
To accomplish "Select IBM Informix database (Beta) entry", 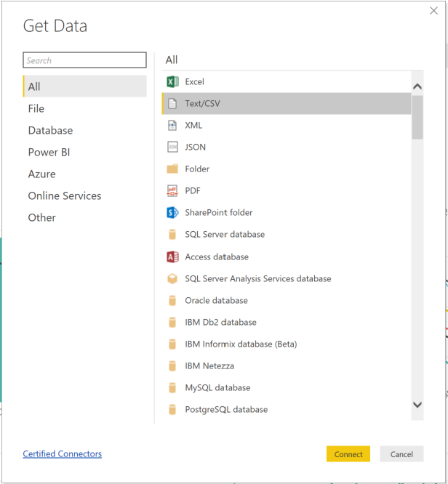I will 287,344.
